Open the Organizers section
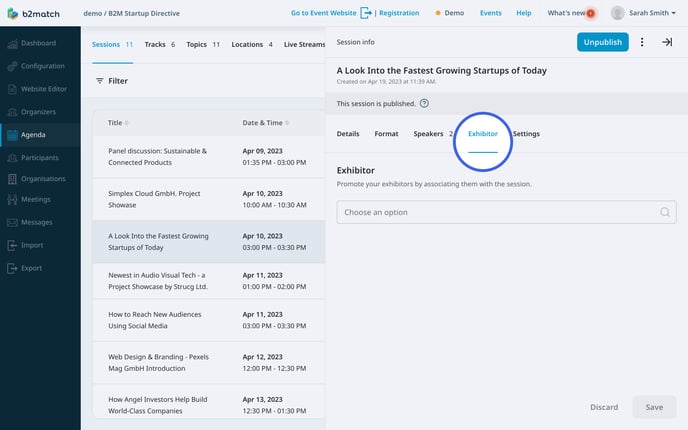Screen dimensions: 688x430 click(x=38, y=112)
